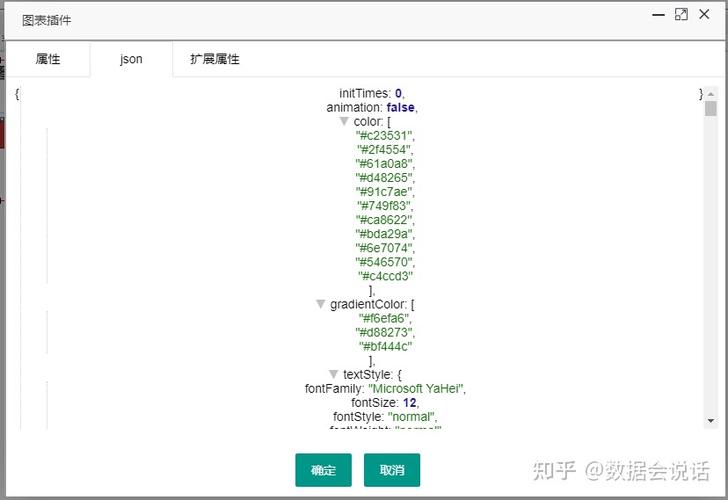Click fontStyle value "normal"
728x500 pixels.
coord(411,416)
